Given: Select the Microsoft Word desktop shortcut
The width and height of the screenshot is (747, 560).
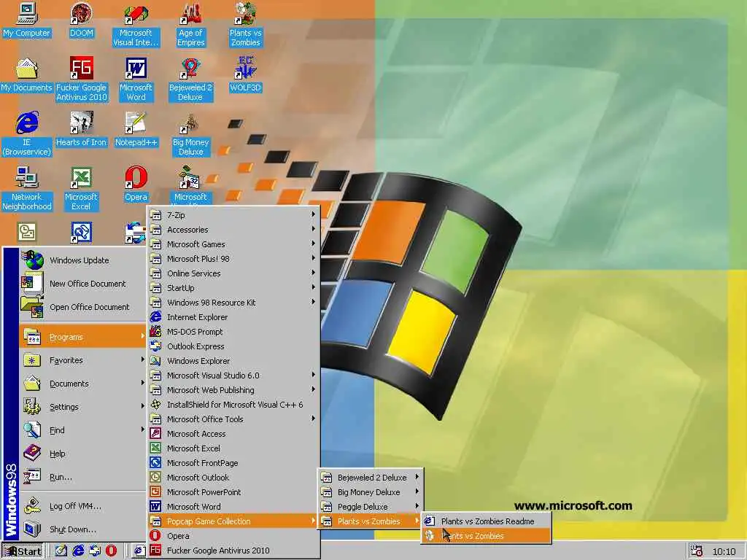Looking at the screenshot, I should [x=136, y=79].
